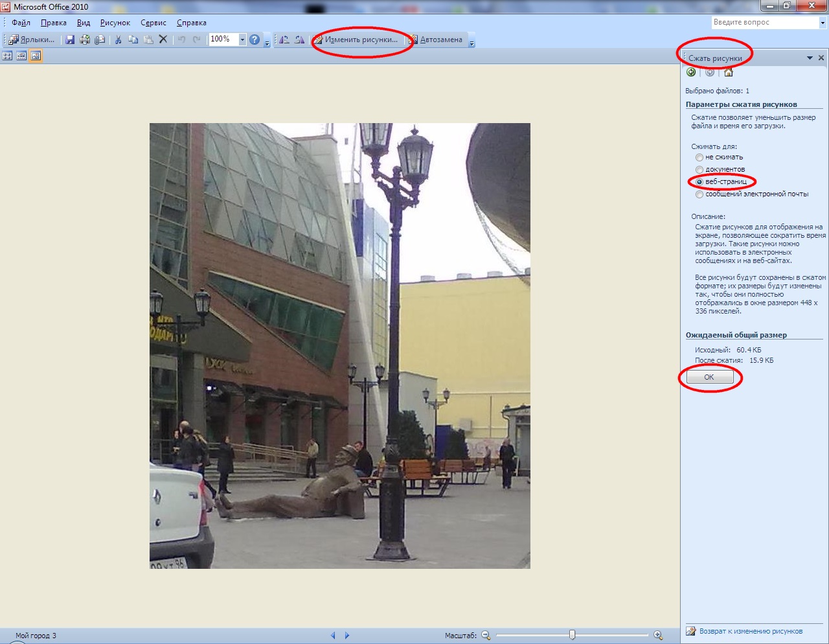Viewport: 829px width, 644px height.
Task: Open the Файл menu
Action: click(x=21, y=23)
